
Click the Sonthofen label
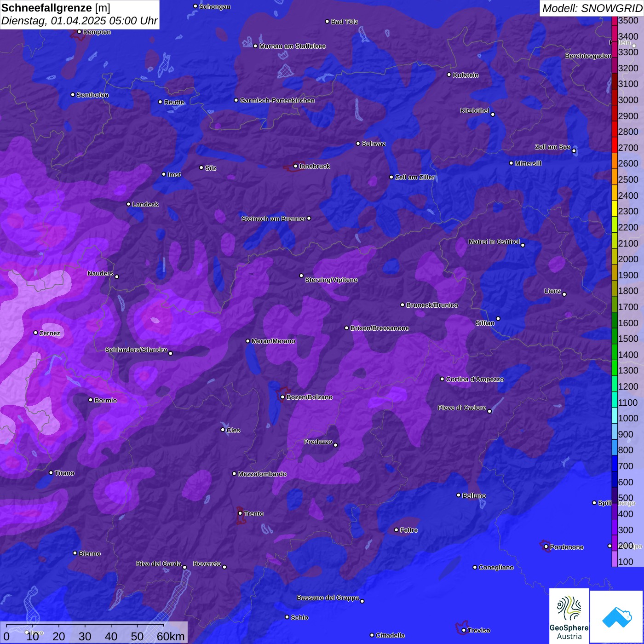92,95
